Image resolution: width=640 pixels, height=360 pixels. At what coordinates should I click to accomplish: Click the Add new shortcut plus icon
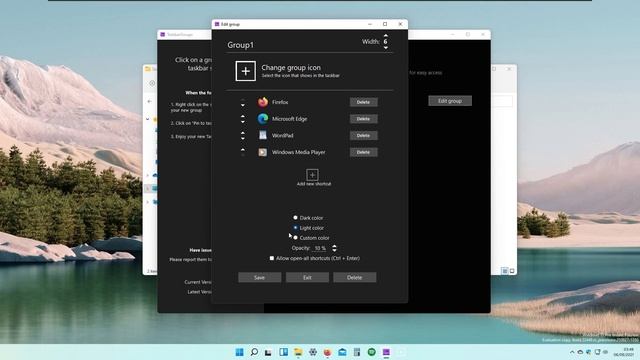[x=312, y=175]
